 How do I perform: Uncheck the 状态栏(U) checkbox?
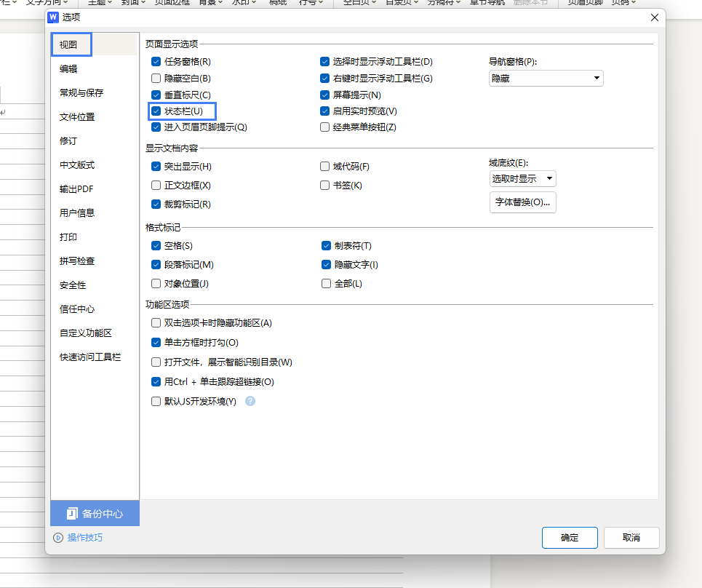[x=156, y=111]
